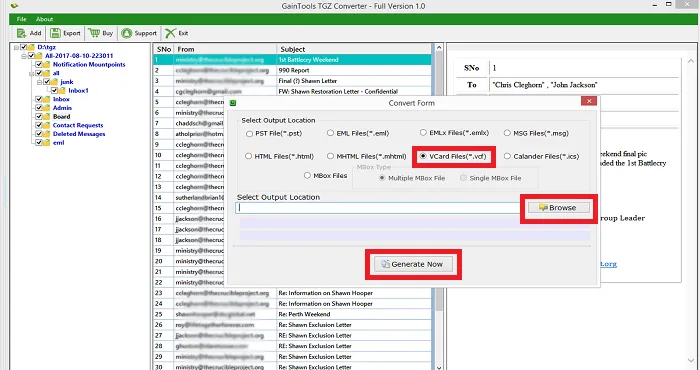
Task: Open Support from the toolbar
Action: [139, 33]
